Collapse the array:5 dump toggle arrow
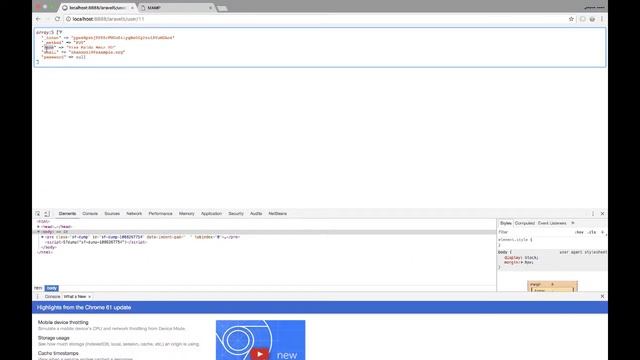 [60, 32]
